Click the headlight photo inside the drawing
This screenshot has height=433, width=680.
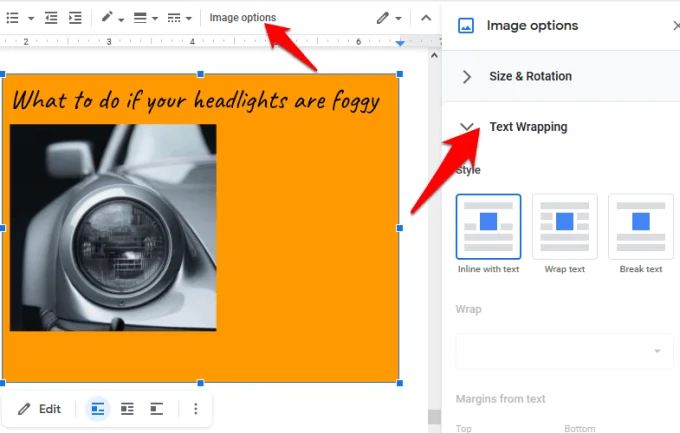(x=113, y=227)
